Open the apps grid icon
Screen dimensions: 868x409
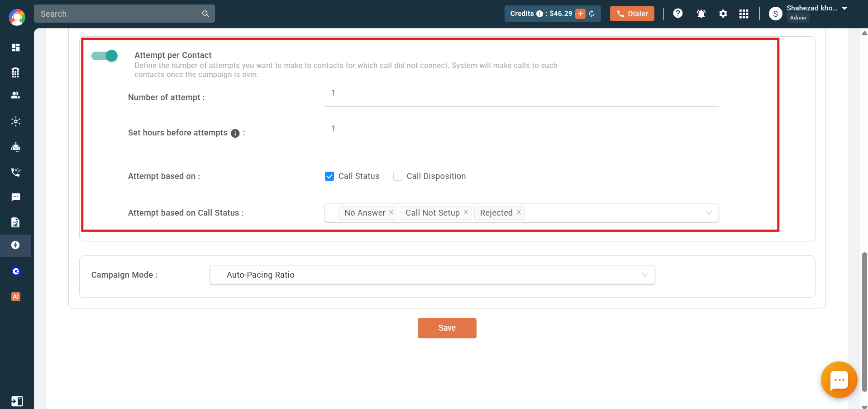point(744,14)
